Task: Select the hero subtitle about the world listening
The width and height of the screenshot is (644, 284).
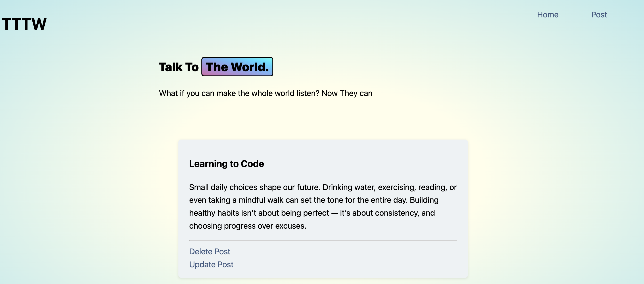Action: point(266,93)
